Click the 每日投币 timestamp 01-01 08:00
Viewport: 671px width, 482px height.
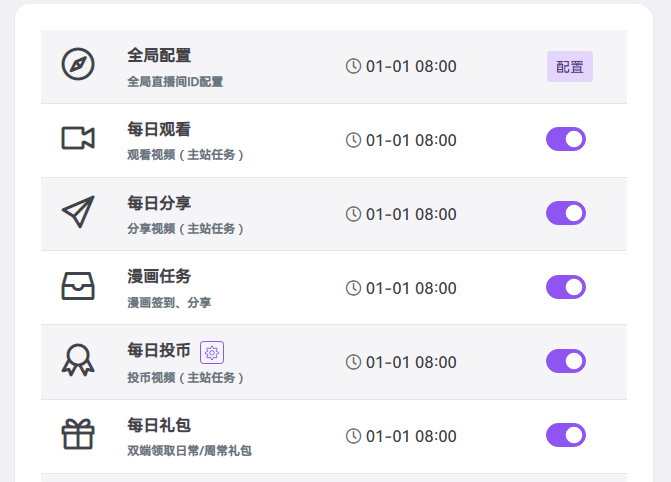[x=411, y=362]
